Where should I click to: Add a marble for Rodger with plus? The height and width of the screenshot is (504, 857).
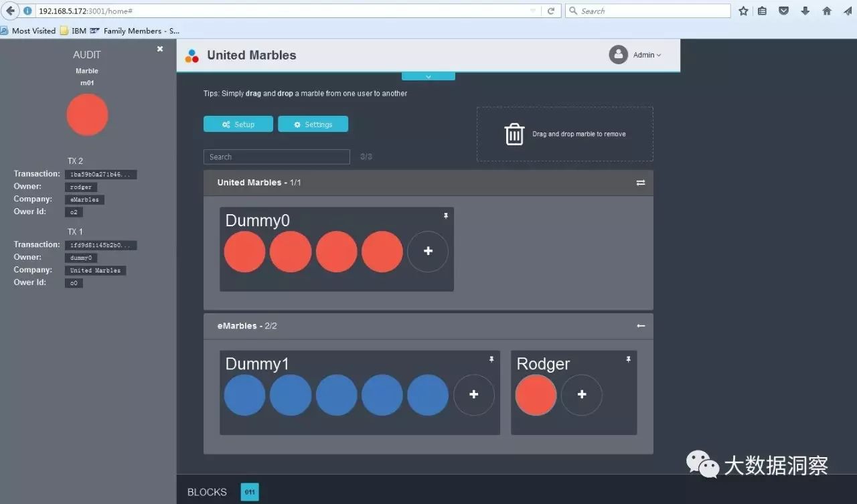[582, 395]
